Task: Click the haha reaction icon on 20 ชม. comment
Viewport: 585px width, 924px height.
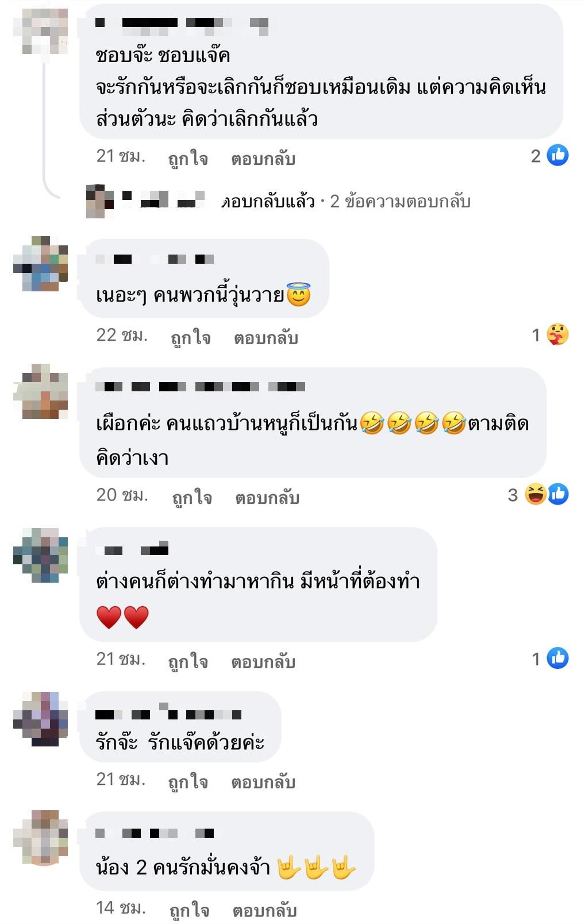Action: (536, 494)
